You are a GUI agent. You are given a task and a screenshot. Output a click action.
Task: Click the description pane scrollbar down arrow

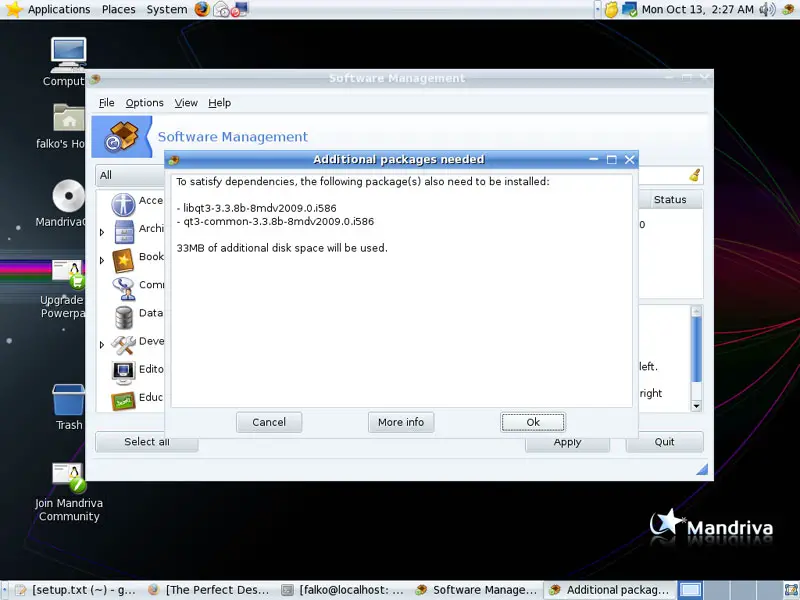(x=696, y=406)
